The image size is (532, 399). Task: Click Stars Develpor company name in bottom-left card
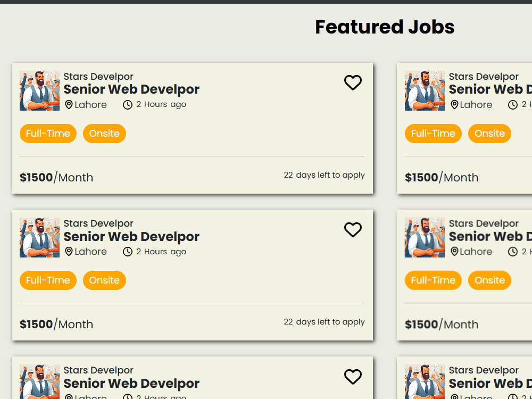tap(98, 370)
